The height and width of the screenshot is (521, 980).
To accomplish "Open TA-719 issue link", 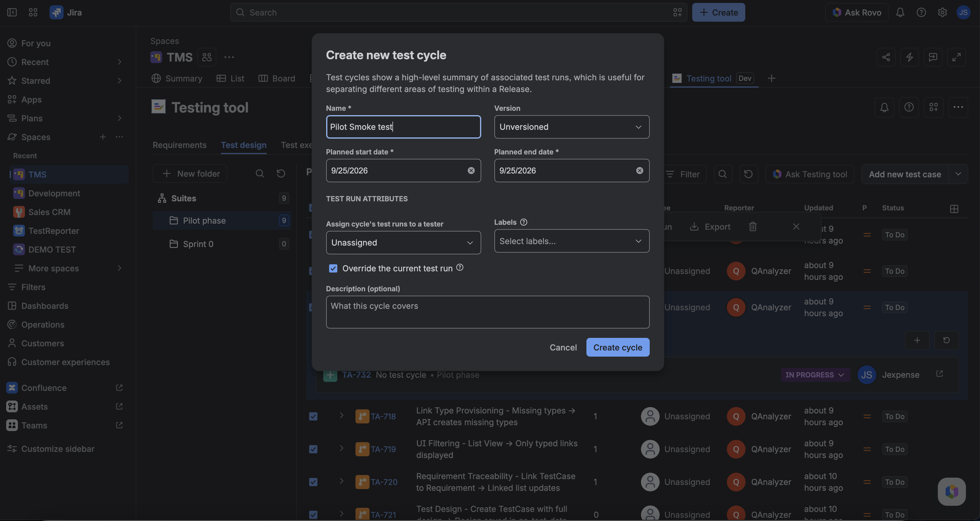I will tap(383, 449).
